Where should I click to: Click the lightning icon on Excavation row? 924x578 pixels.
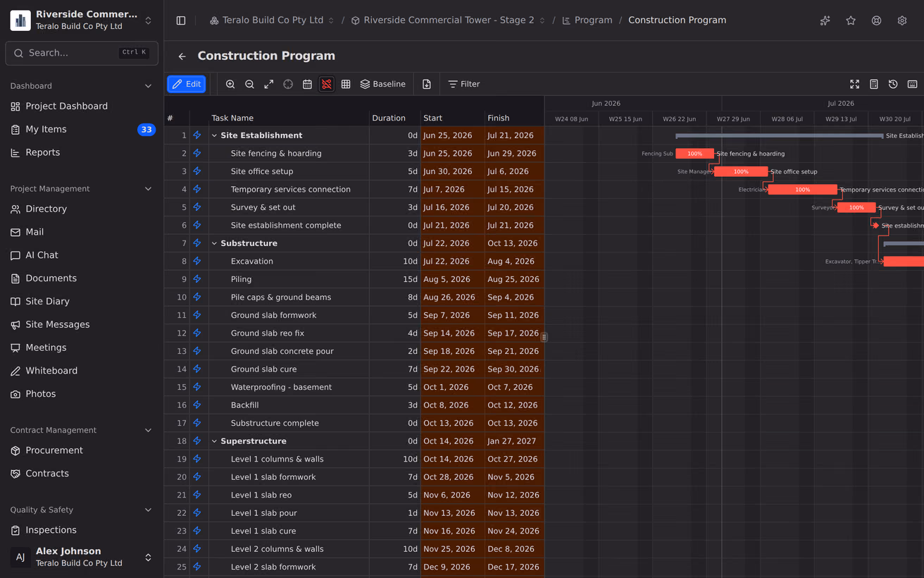click(197, 262)
